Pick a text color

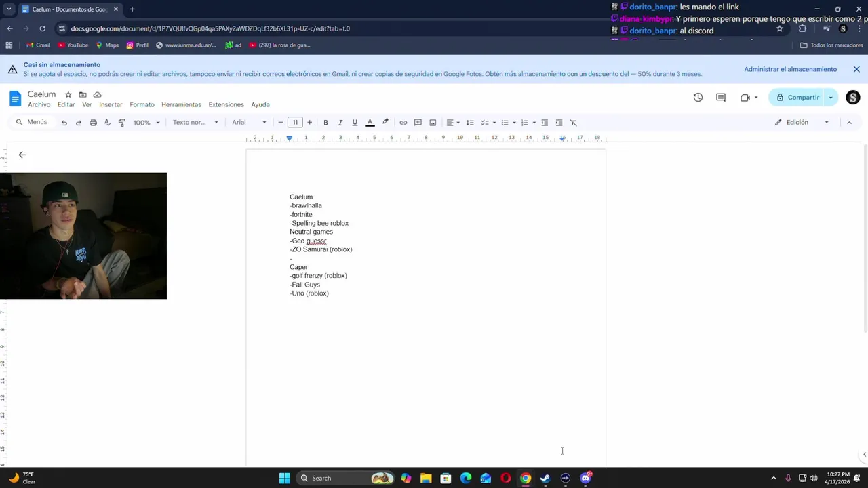370,123
